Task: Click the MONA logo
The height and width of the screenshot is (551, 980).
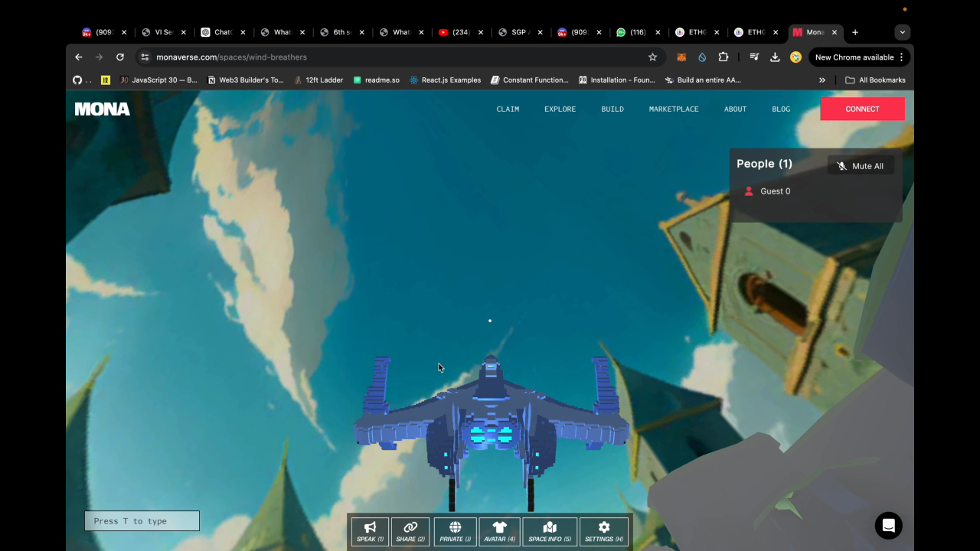Action: pyautogui.click(x=103, y=109)
